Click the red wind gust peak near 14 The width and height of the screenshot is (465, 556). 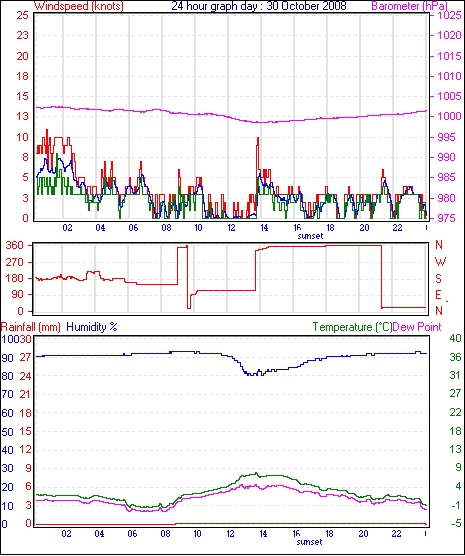click(258, 139)
